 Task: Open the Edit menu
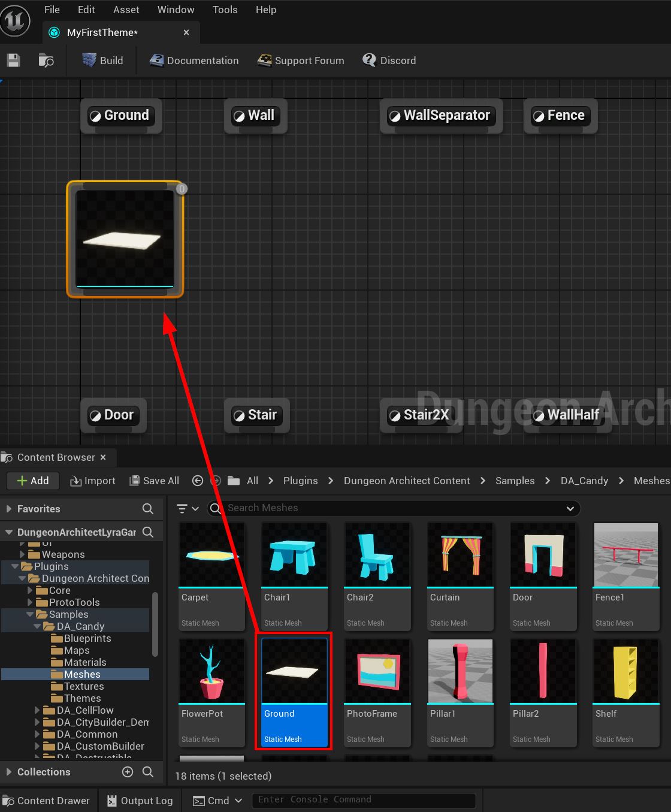click(x=86, y=10)
